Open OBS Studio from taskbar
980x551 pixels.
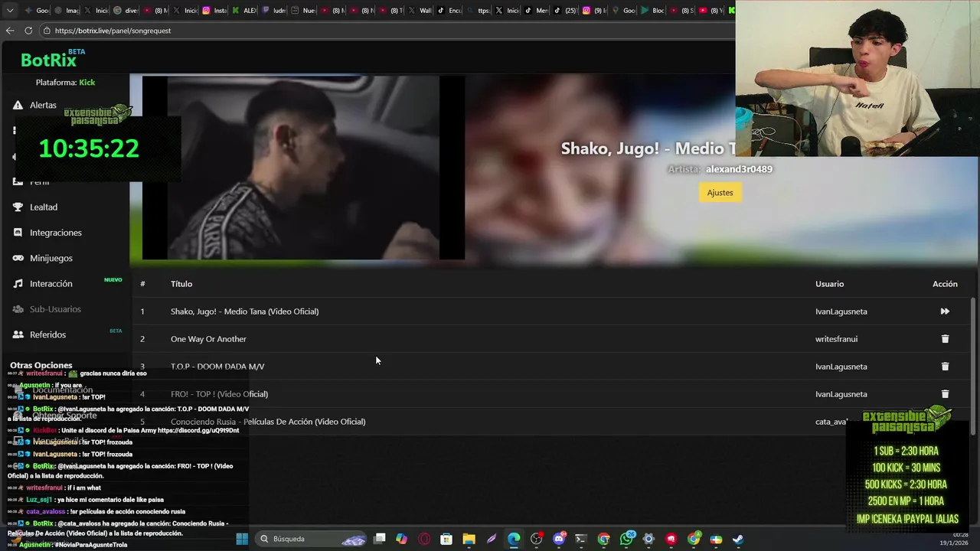click(x=536, y=539)
